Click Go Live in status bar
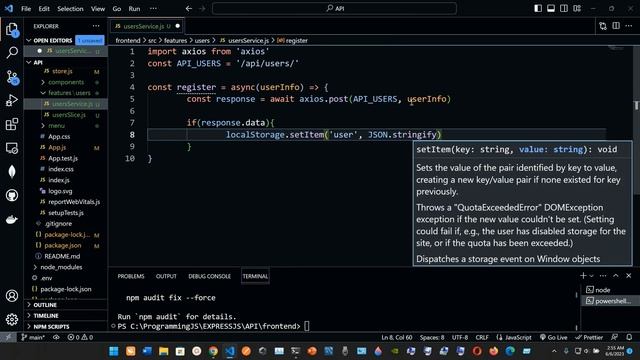The image size is (640, 360). [x=553, y=338]
